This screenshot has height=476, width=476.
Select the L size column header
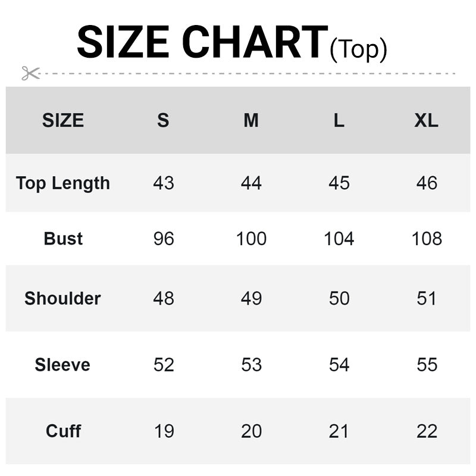tap(339, 121)
